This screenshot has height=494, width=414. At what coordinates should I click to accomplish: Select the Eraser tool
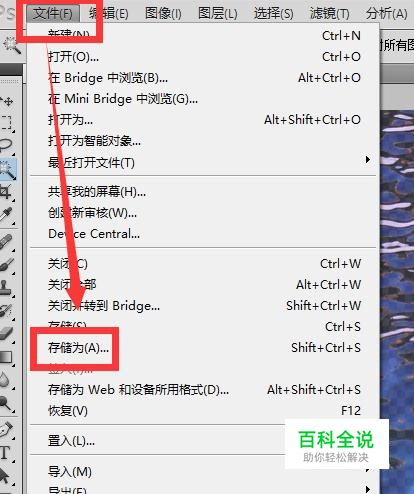6,333
